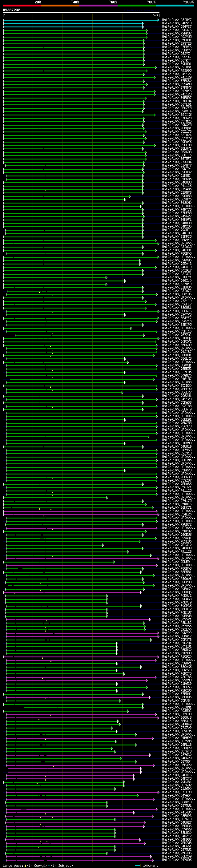This screenshot has width=197, height=868.
Task: Click hit label UniRef100_A9ZT88
Action: coord(177,406)
